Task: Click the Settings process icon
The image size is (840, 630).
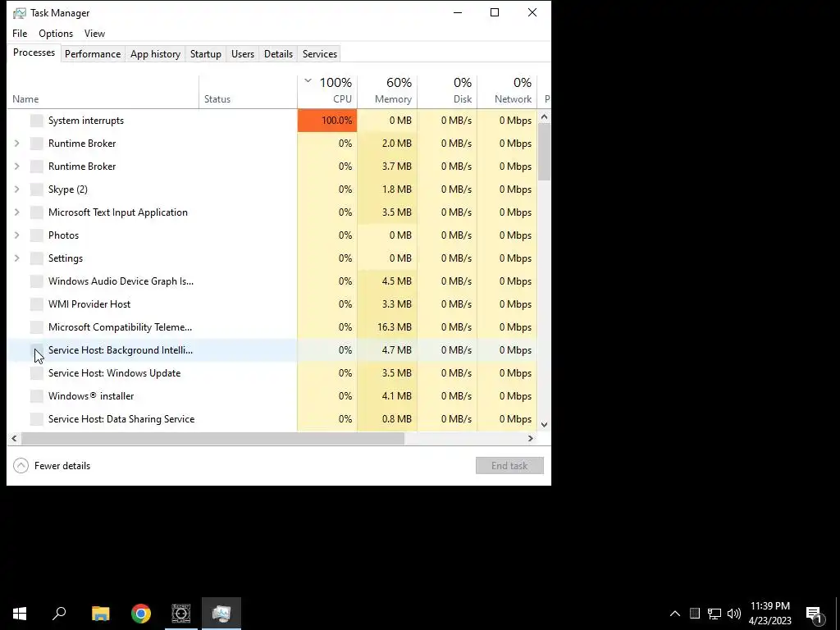Action: 36,258
